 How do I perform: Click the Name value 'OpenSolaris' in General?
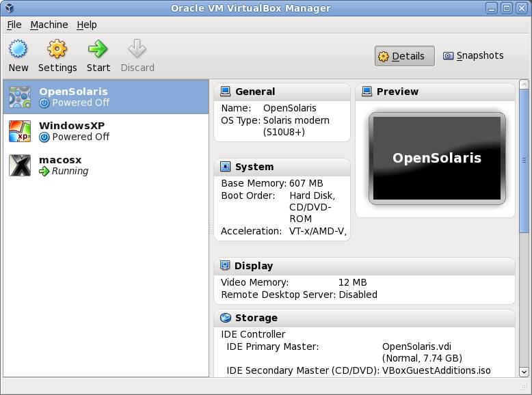290,108
